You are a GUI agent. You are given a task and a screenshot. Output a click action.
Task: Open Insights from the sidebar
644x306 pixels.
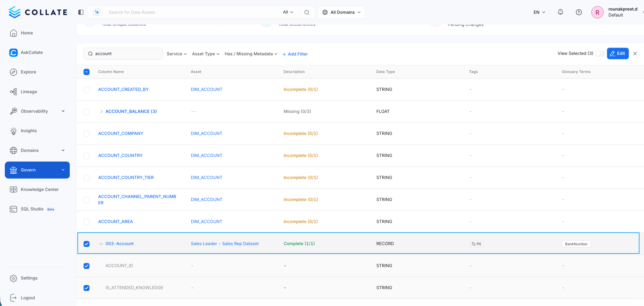click(x=29, y=131)
